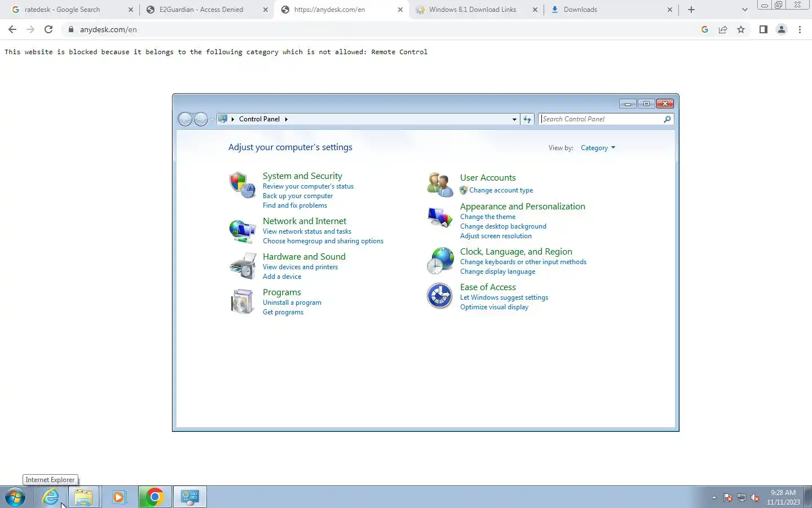Click the Show desktop strip
Viewport: 812px width, 508px height.
(x=807, y=497)
